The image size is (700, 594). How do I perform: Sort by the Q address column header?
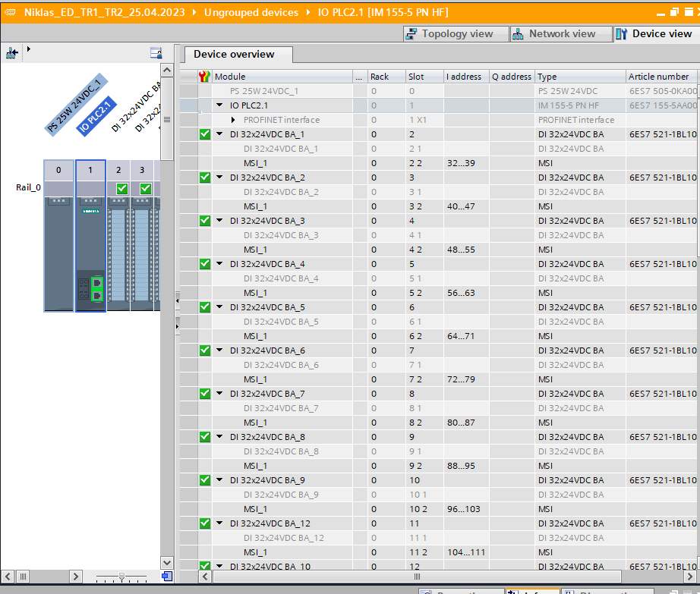pyautogui.click(x=512, y=77)
